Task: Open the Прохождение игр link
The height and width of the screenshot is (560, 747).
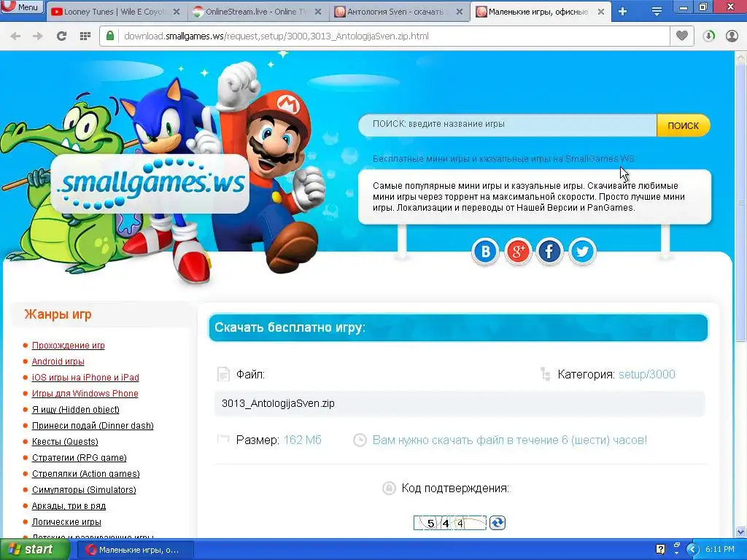Action: (x=68, y=345)
